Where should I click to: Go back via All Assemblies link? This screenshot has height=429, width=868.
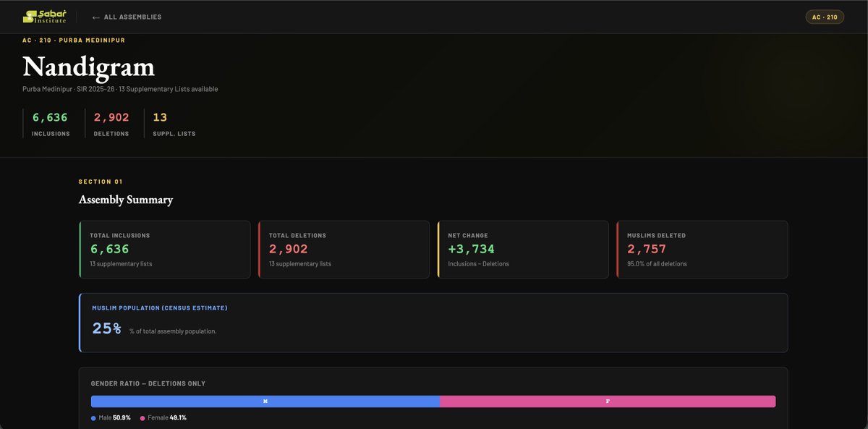(127, 17)
